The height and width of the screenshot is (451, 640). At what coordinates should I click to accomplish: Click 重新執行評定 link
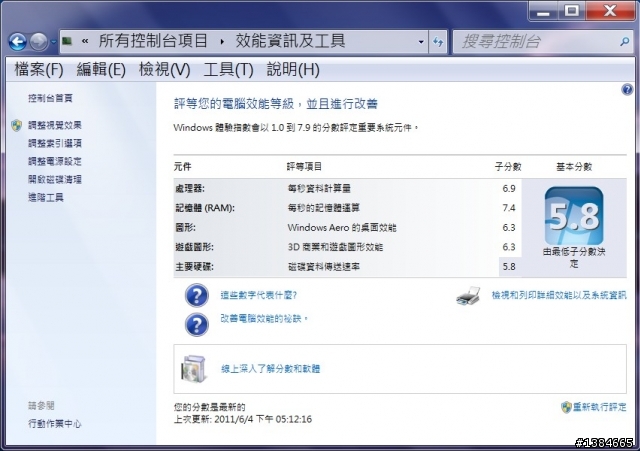click(599, 407)
